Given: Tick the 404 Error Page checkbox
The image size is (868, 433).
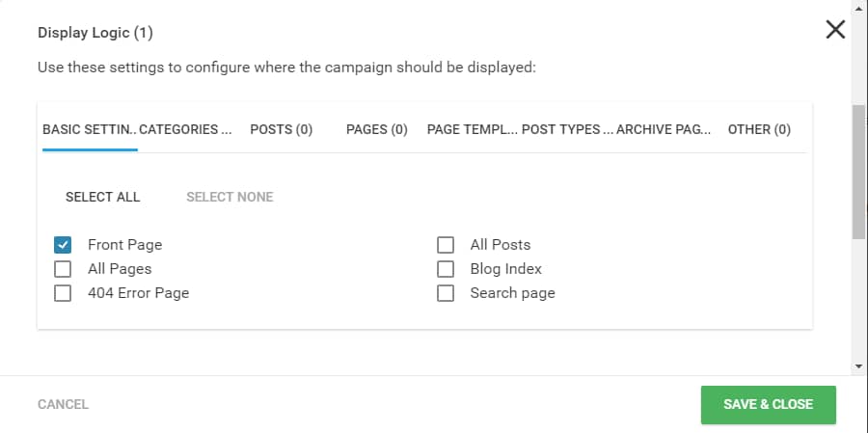Looking at the screenshot, I should point(63,293).
